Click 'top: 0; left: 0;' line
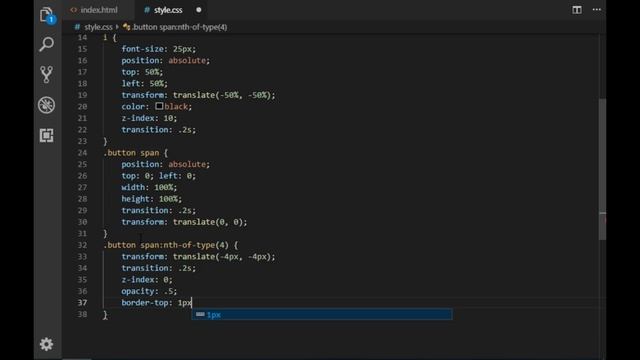This screenshot has height=360, width=640. point(158,176)
